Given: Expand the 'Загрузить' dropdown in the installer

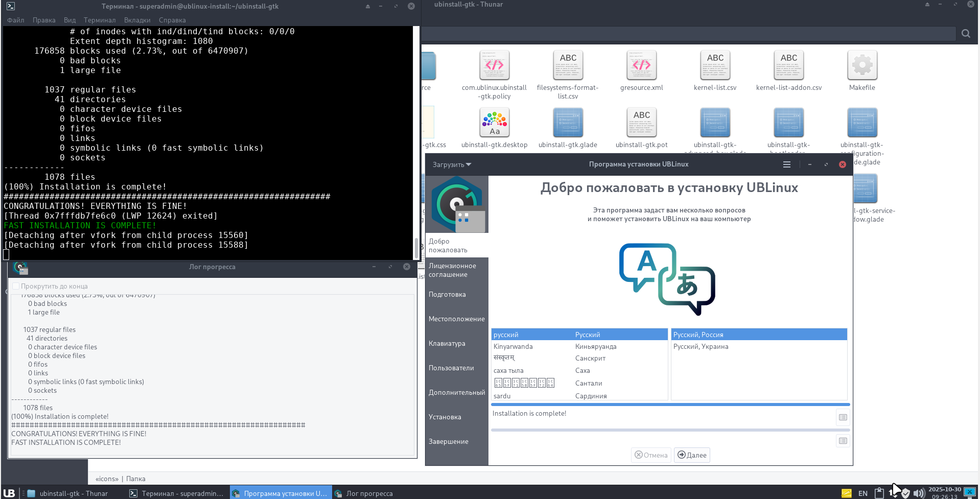Looking at the screenshot, I should [x=452, y=164].
